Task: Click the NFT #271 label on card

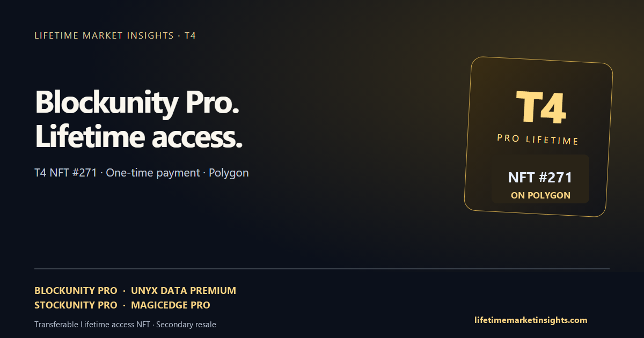Action: coord(540,178)
